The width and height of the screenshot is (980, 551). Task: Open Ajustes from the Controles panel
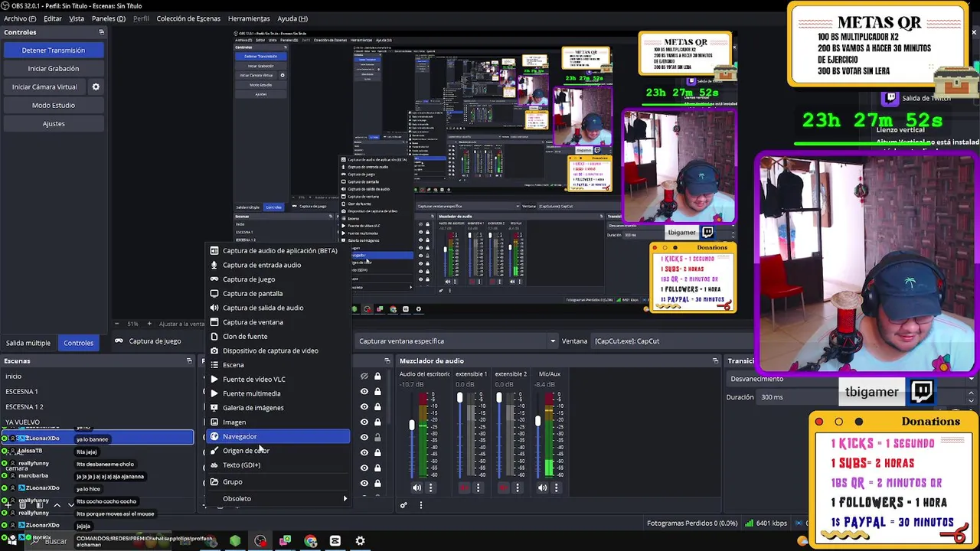click(x=54, y=124)
